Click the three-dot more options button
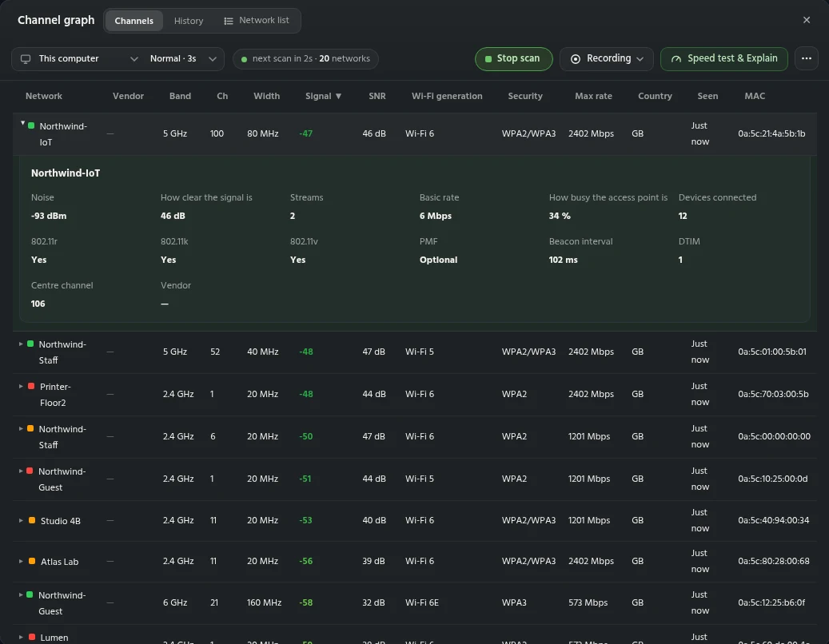Screen dimensions: 829x644 tap(807, 58)
